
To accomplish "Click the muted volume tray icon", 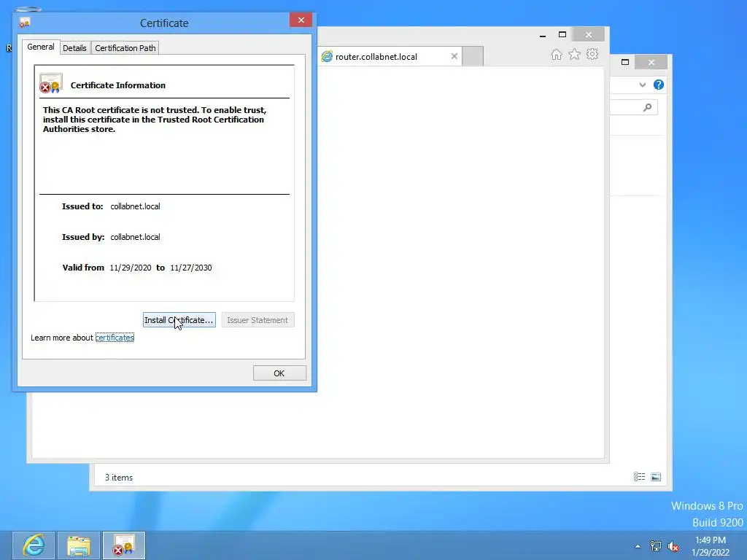I will click(x=673, y=546).
